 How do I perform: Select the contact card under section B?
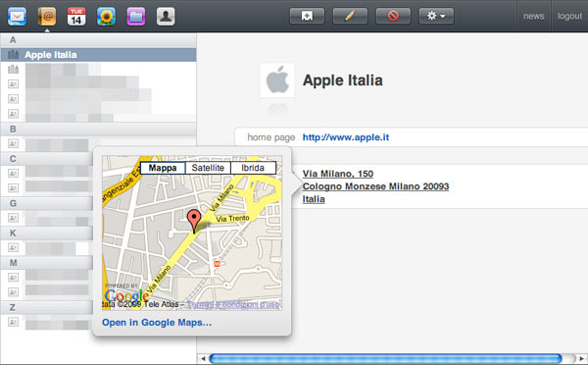pyautogui.click(x=46, y=144)
